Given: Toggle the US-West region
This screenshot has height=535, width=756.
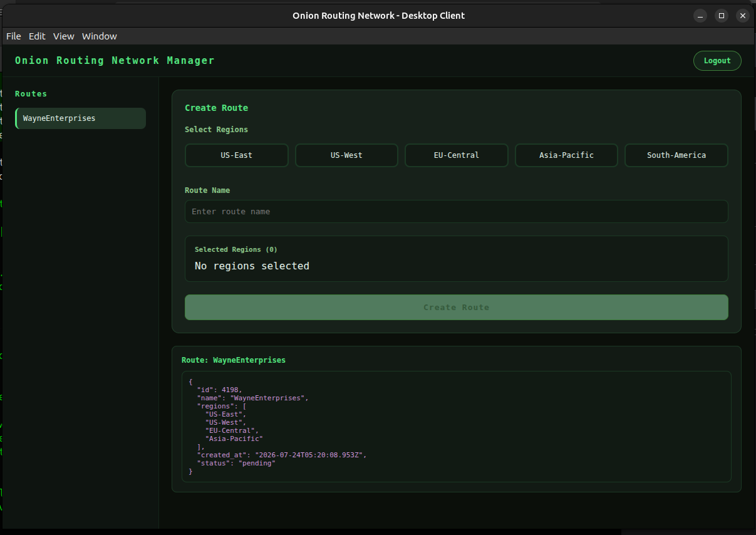Looking at the screenshot, I should pos(346,155).
